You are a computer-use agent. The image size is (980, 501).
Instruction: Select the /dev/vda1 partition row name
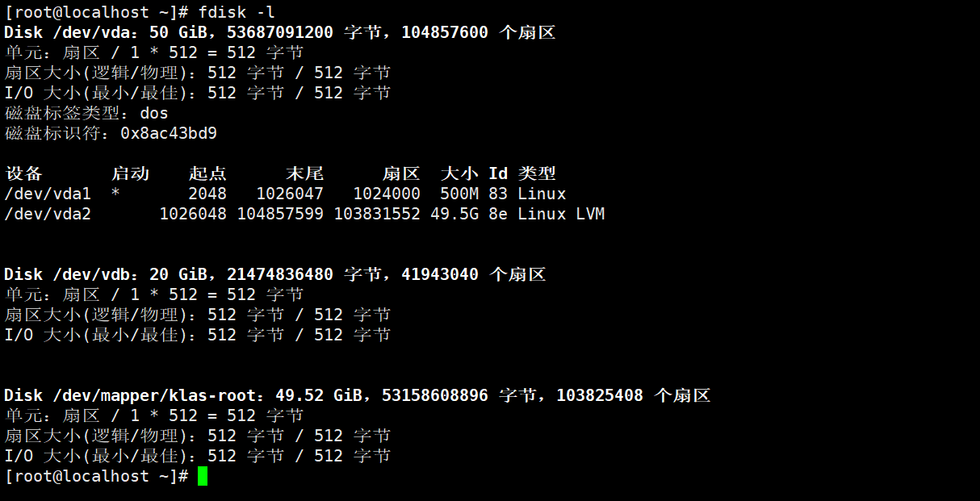pos(48,194)
